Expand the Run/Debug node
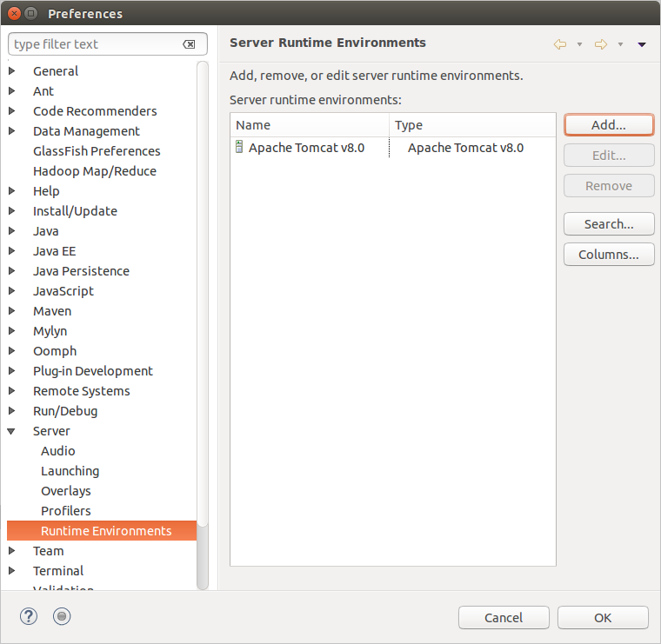Image resolution: width=661 pixels, height=644 pixels. (x=12, y=411)
